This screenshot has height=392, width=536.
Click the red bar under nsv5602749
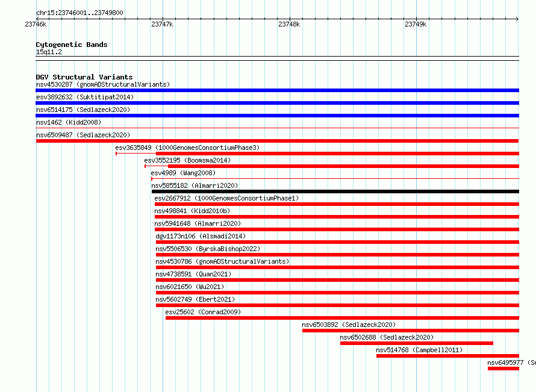[x=337, y=305]
